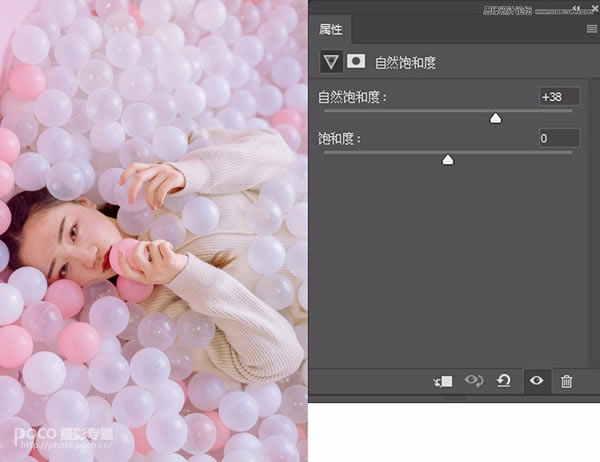Click the 自然饱和度: slider label
The width and height of the screenshot is (600, 462).
pyautogui.click(x=352, y=97)
